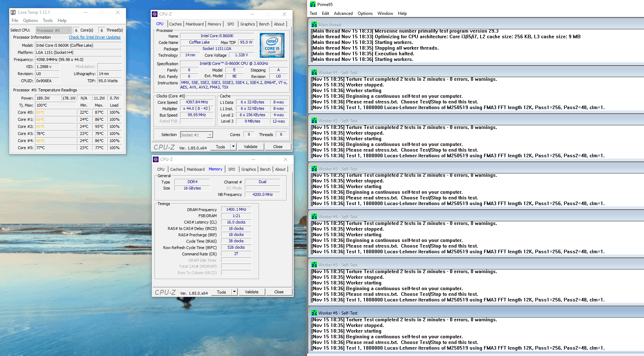Switch to Bench tab in lower CPU-Z
This screenshot has height=356, width=644.
pos(265,169)
